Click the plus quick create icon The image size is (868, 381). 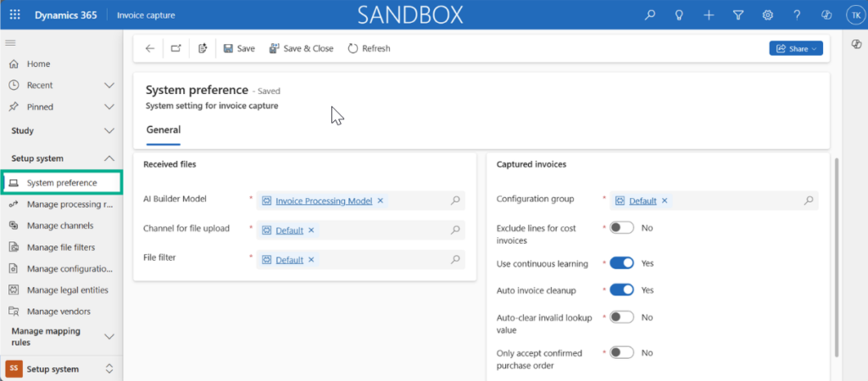click(709, 15)
